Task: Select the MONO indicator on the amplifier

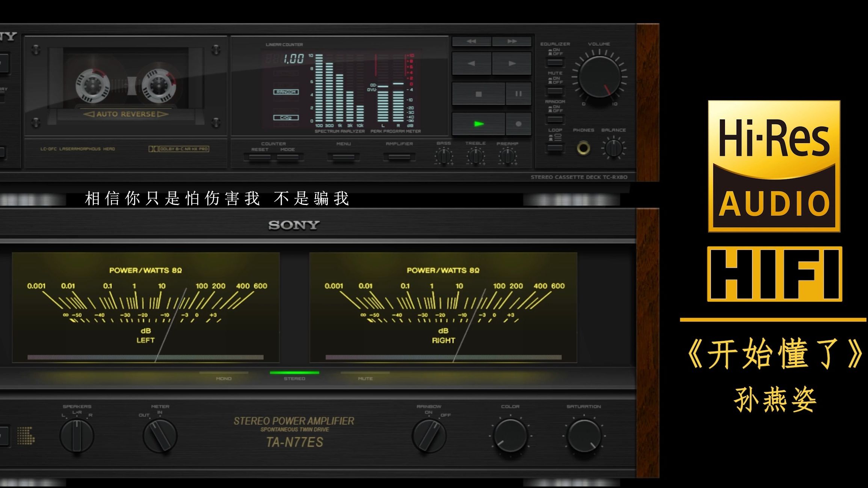Action: tap(224, 376)
